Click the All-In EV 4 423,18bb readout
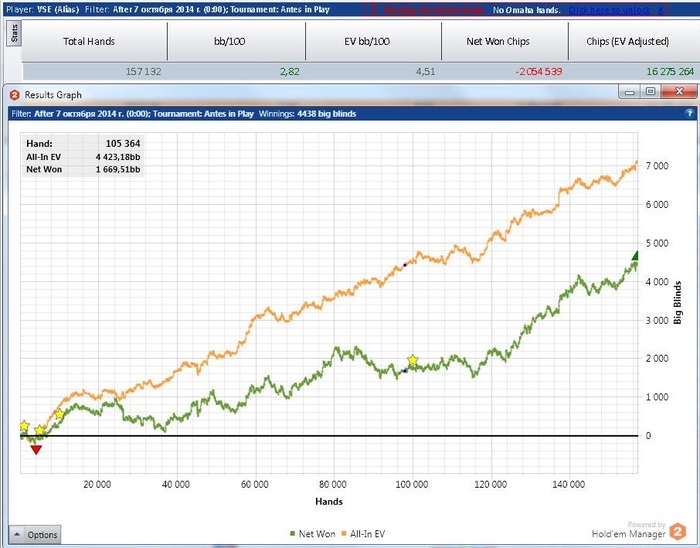 [83, 157]
